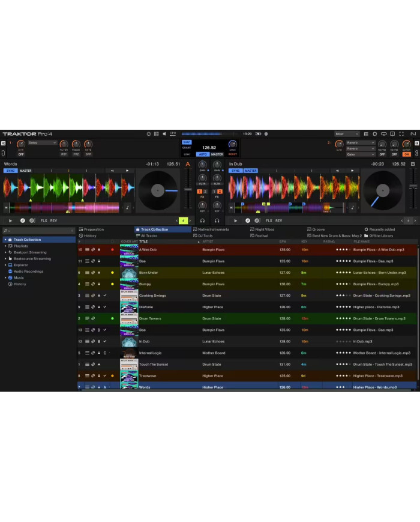The height and width of the screenshot is (522, 420).
Task: Expand Beatsource Streaming tree node
Action: [x=5, y=259]
